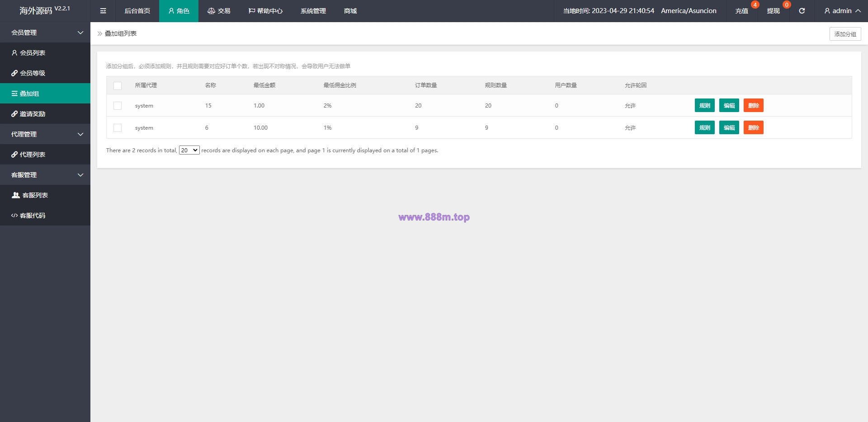Check the row checkbox for group 6
This screenshot has height=422, width=868.
tap(118, 128)
